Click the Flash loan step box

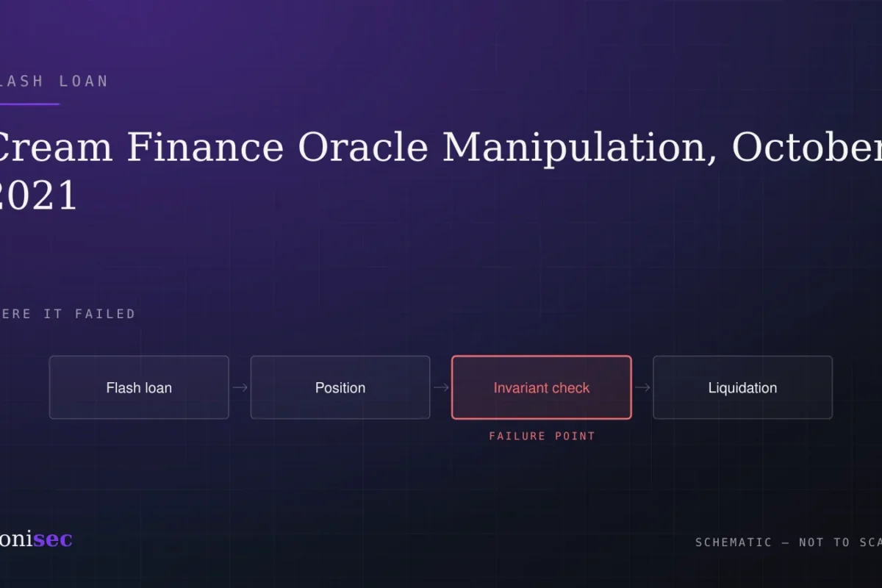139,387
